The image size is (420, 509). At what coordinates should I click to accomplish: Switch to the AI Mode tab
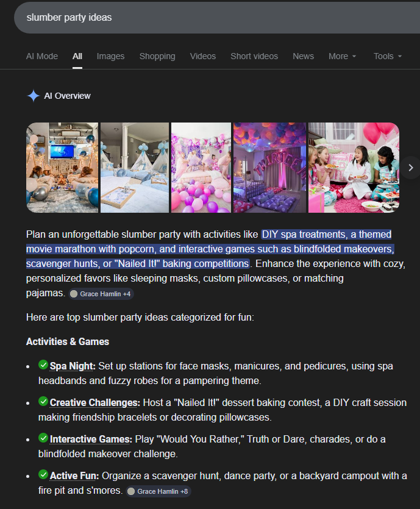click(42, 56)
